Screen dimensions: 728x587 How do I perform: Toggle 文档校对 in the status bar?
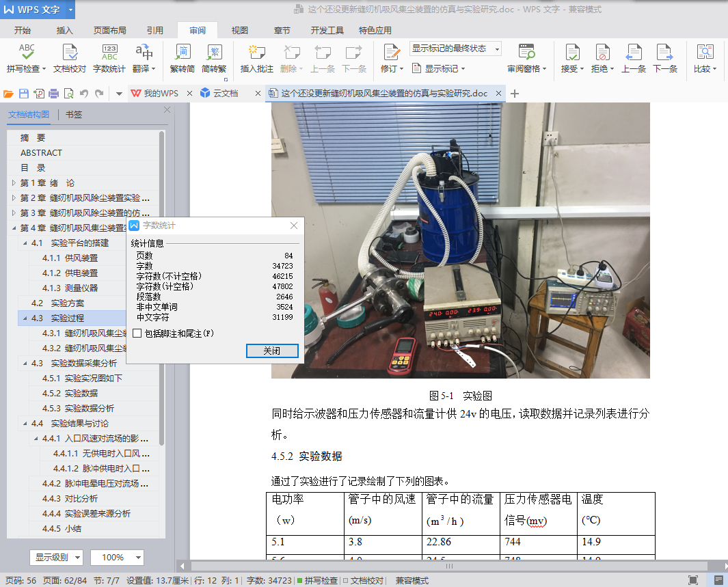[363, 580]
